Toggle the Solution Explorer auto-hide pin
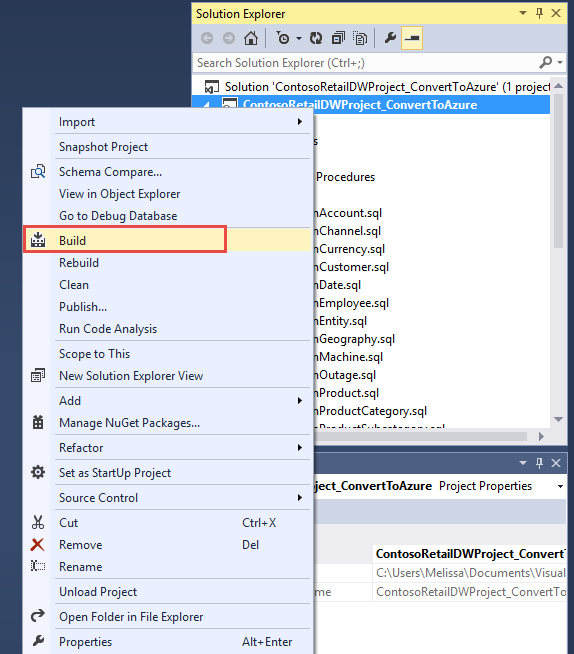574x654 pixels. pos(539,13)
